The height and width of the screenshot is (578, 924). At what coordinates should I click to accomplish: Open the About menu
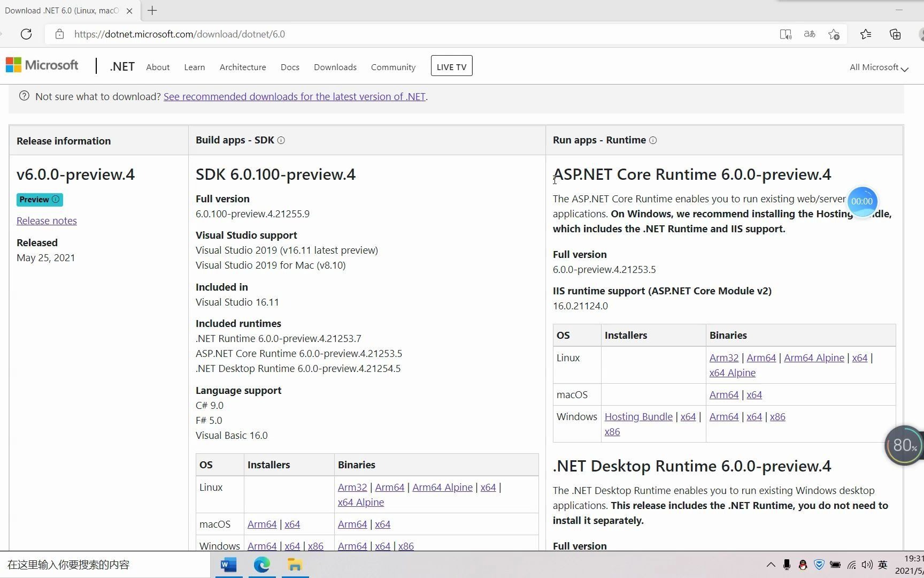click(158, 67)
